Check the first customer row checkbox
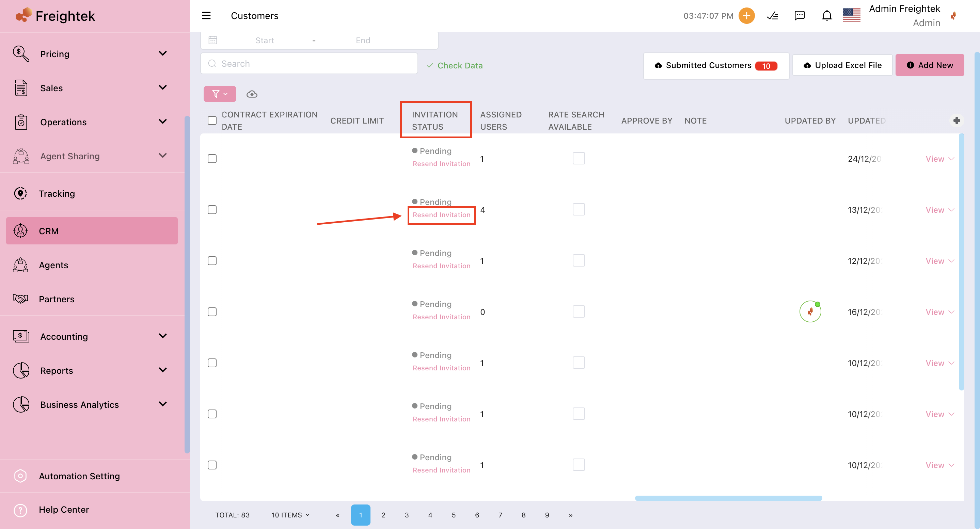The image size is (980, 529). point(212,159)
